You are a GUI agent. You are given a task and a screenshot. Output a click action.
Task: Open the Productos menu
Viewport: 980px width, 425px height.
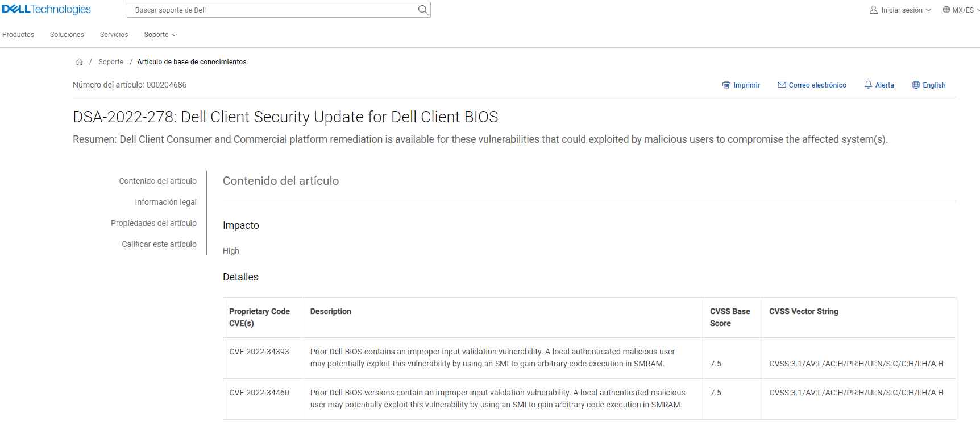[18, 35]
